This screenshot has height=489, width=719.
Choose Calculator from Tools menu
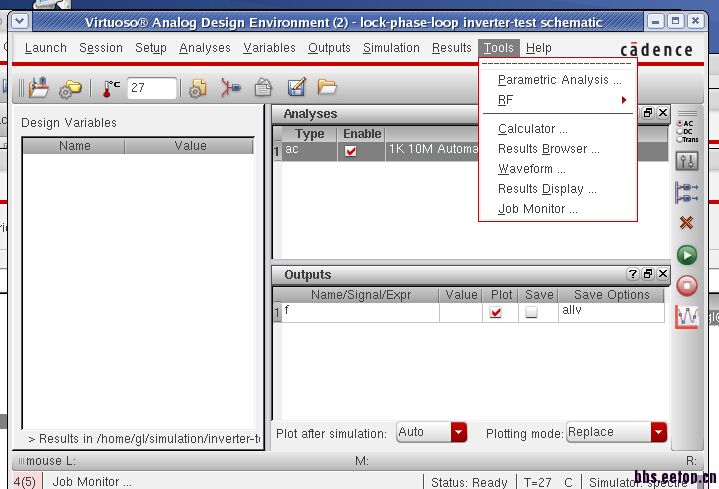point(558,129)
